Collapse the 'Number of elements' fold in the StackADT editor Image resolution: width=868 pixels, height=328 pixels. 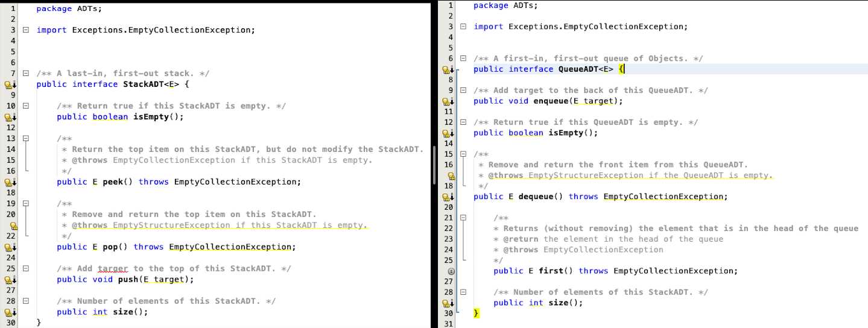coord(25,301)
